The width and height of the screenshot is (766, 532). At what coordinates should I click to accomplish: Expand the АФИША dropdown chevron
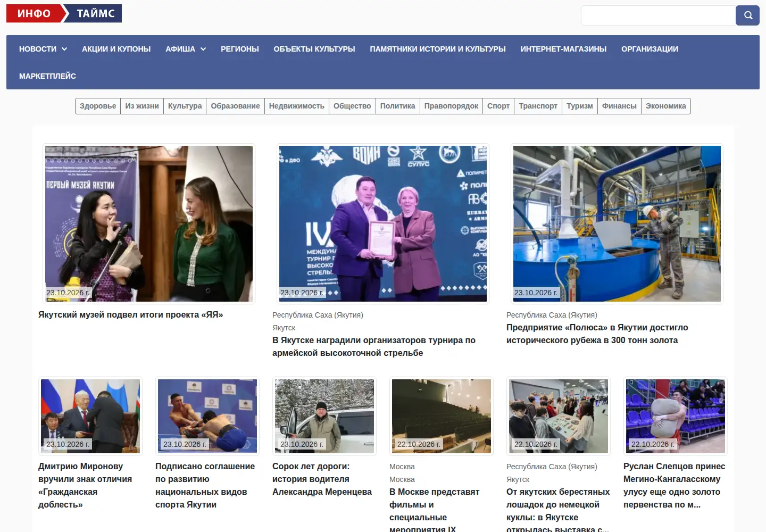tap(203, 49)
